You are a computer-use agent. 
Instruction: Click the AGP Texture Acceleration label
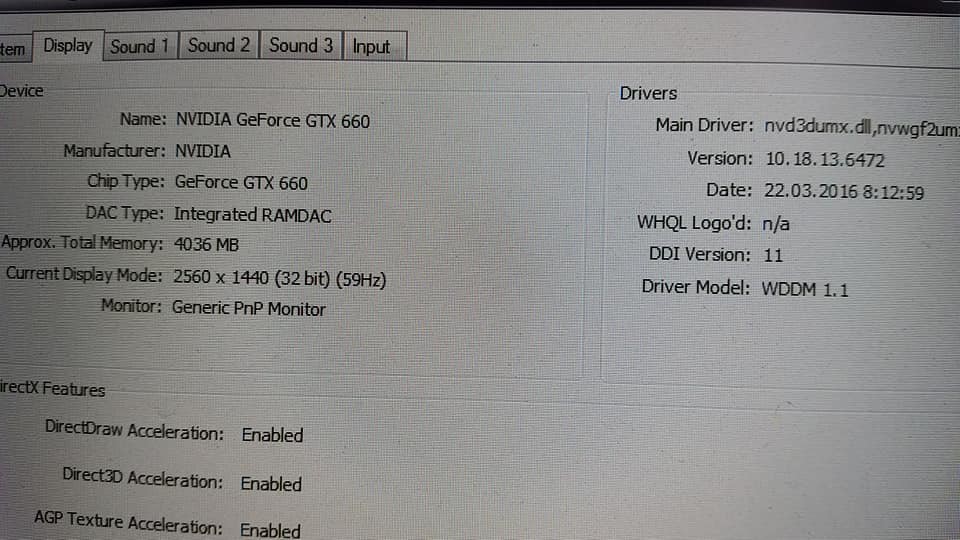pos(128,522)
